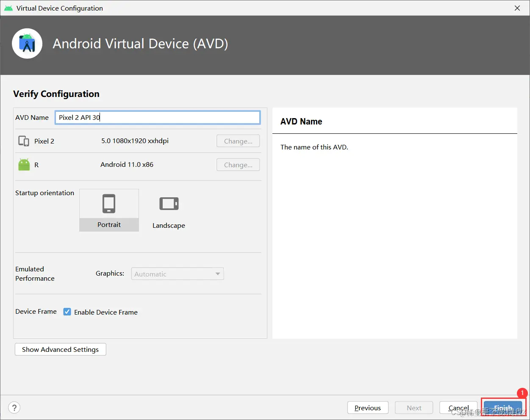Click the 'AVD Name' heading in help panel
Viewport: 530px width, 420px height.
click(x=301, y=122)
